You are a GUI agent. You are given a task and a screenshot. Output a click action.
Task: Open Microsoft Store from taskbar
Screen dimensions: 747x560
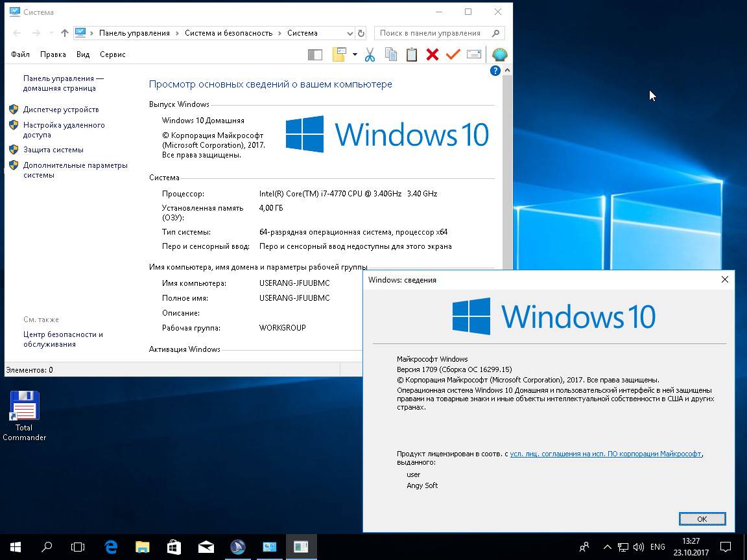[x=174, y=546]
